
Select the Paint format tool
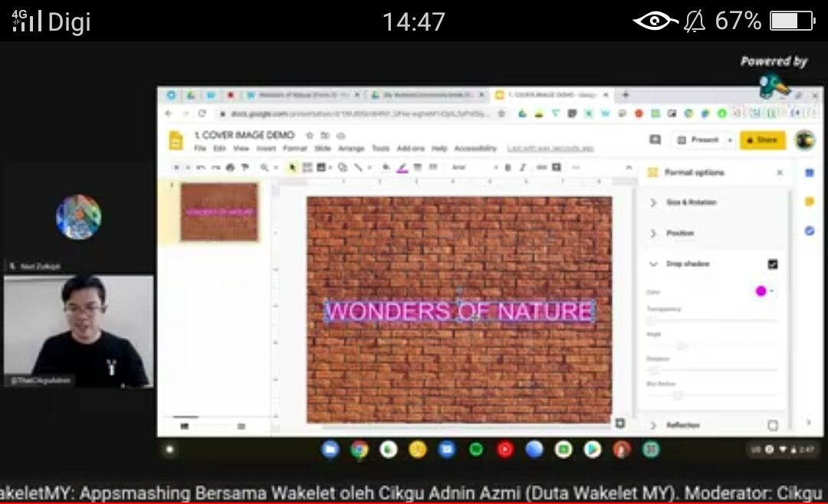click(x=245, y=167)
